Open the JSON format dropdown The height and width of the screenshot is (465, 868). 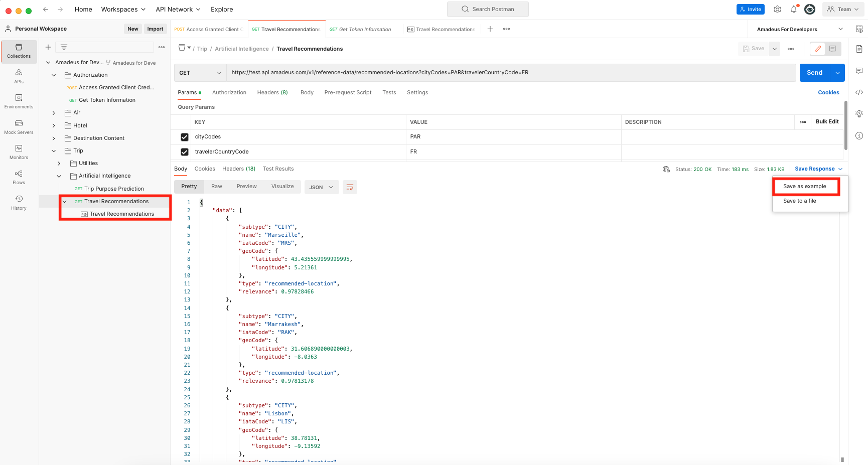pos(322,187)
